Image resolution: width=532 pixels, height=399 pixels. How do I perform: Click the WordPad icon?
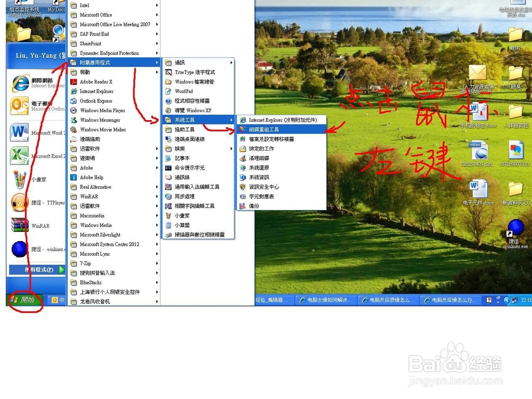click(x=168, y=92)
